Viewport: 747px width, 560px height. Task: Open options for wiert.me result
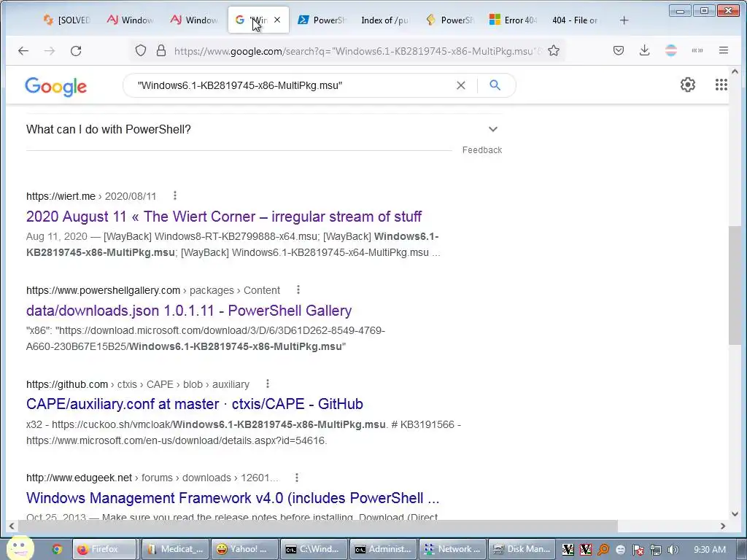coord(175,195)
